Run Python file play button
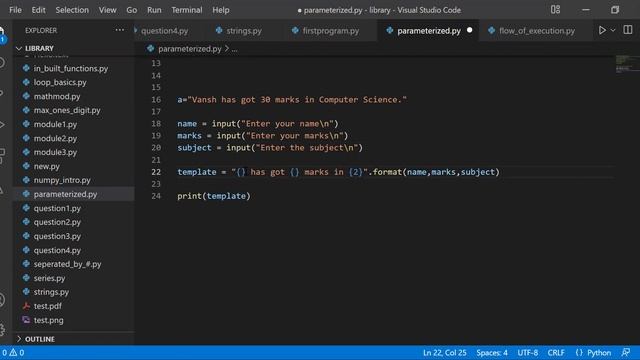This screenshot has width=640, height=360. (602, 30)
